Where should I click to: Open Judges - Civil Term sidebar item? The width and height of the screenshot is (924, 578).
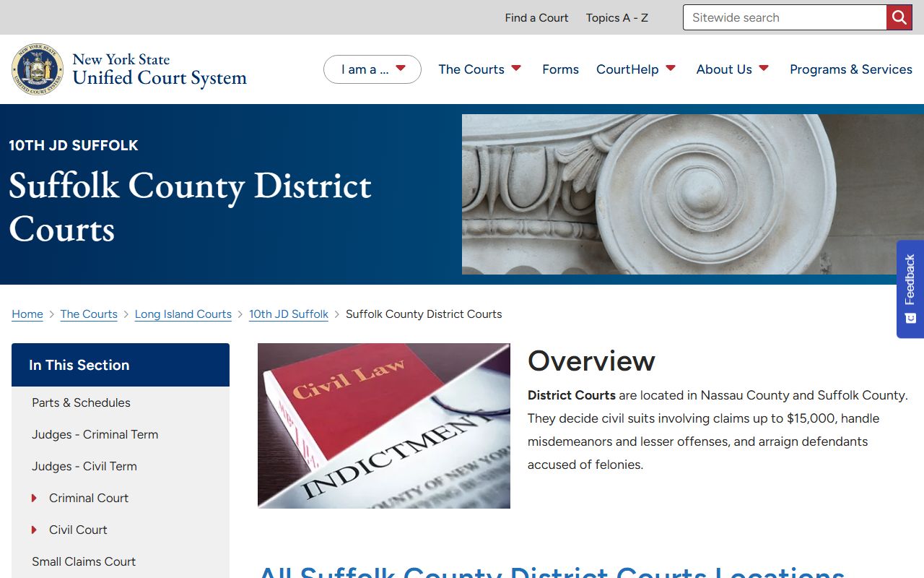click(x=84, y=466)
